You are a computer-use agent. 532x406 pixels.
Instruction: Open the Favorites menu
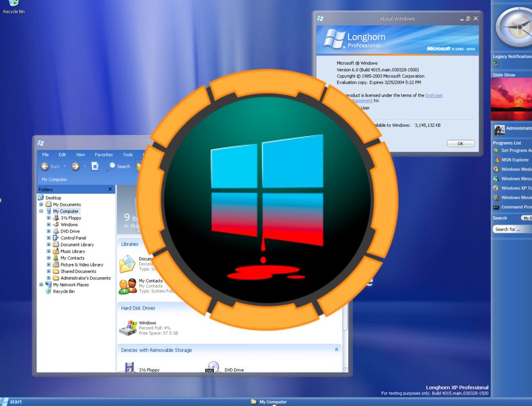[x=103, y=155]
